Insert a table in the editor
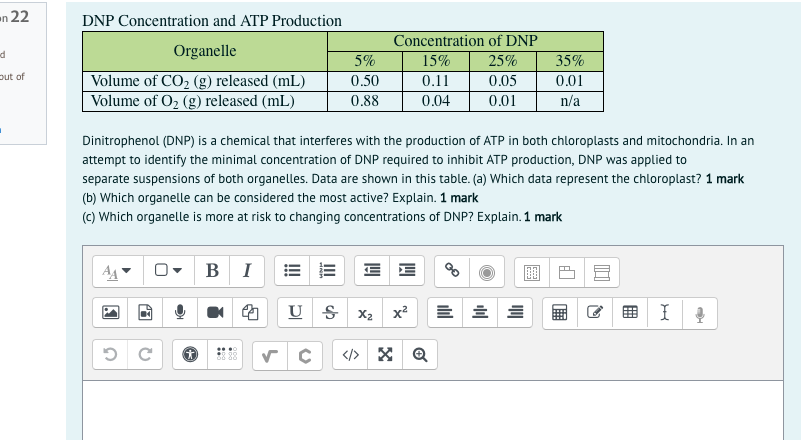The height and width of the screenshot is (440, 806). click(630, 313)
